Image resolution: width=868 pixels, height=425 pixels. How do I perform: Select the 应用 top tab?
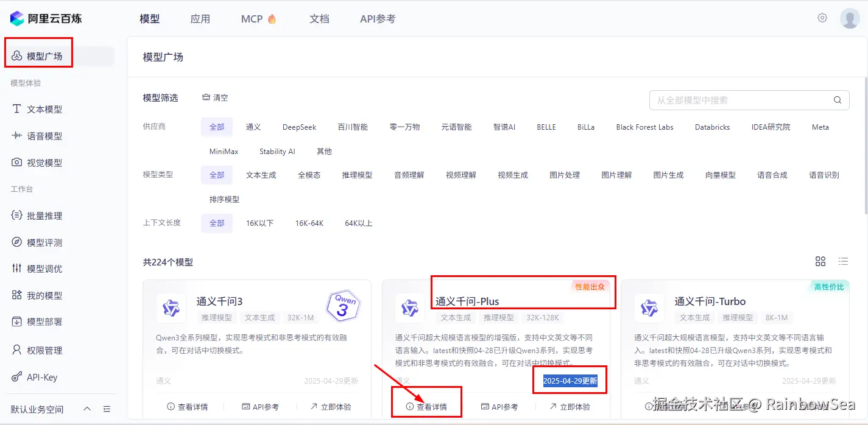200,19
